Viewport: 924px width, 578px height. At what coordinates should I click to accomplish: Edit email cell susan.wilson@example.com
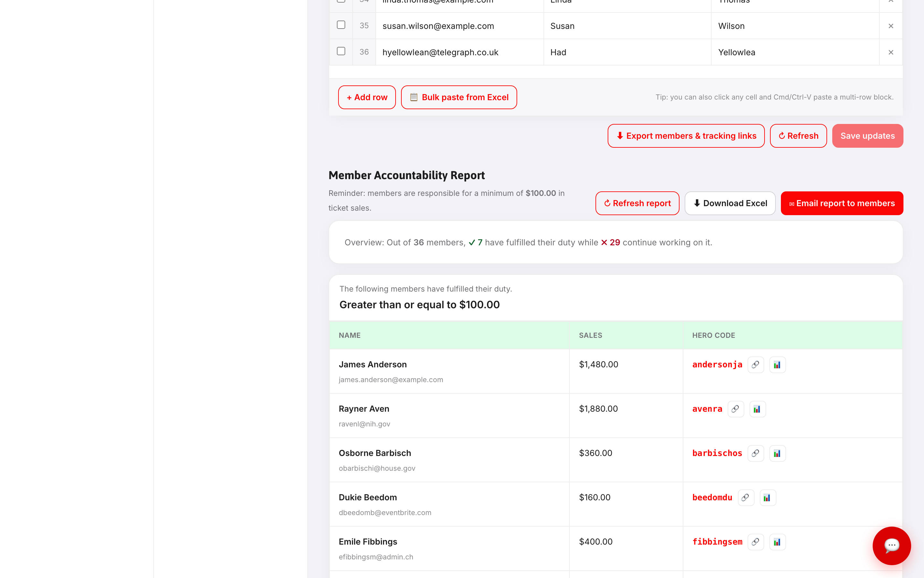coord(460,26)
